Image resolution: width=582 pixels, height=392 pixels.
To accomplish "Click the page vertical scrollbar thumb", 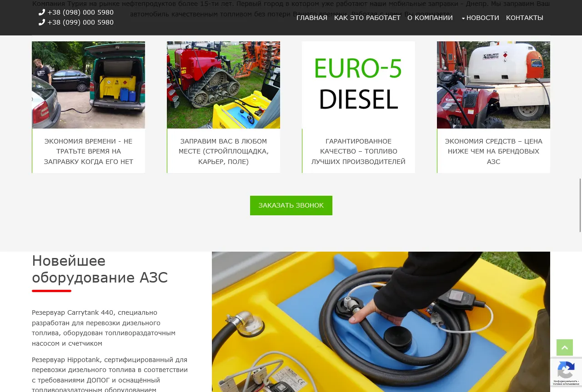I will 580,204.
